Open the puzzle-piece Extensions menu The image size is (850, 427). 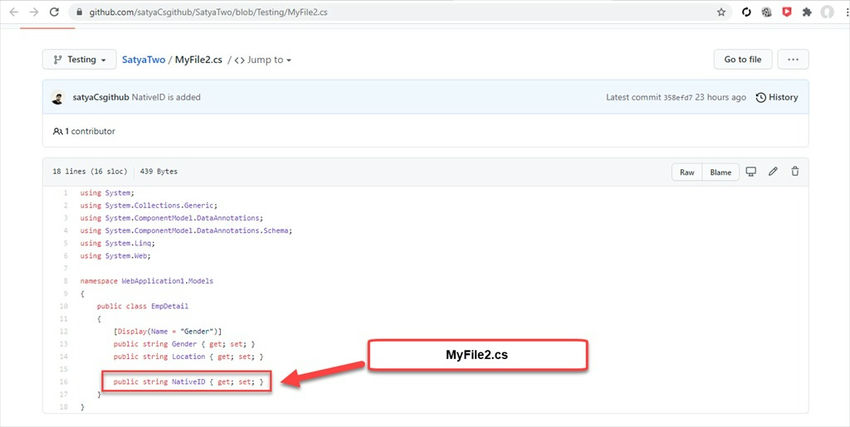pyautogui.click(x=807, y=12)
